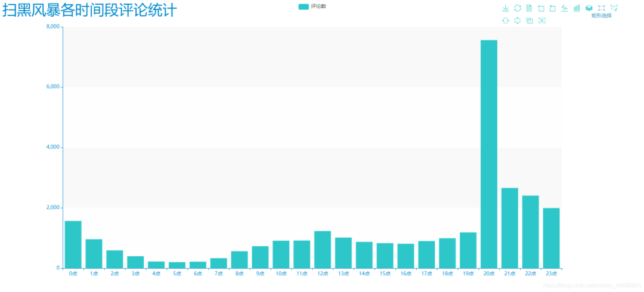Switch to bar chart icon
Screen dimensions: 644x292
click(577, 8)
